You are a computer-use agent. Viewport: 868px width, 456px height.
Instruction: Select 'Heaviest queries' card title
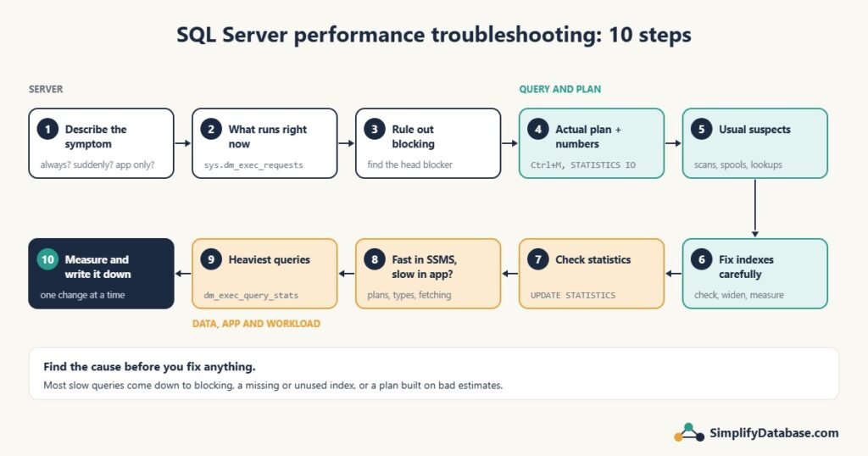269,259
